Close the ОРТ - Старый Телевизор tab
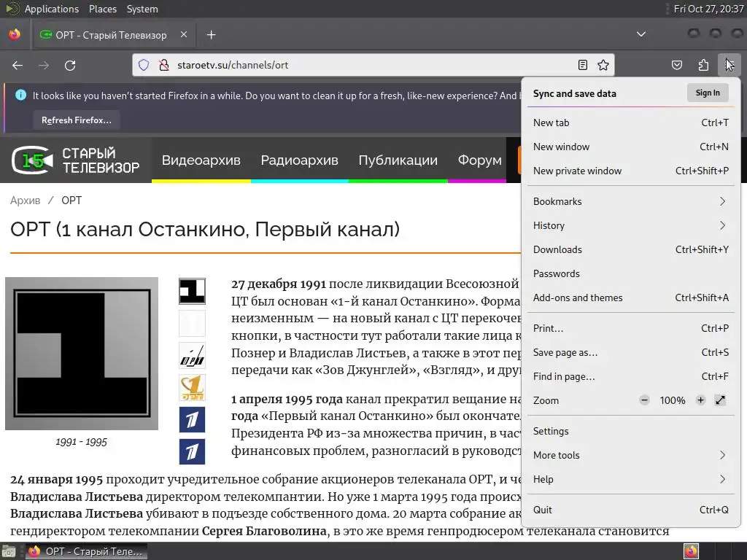 [184, 35]
